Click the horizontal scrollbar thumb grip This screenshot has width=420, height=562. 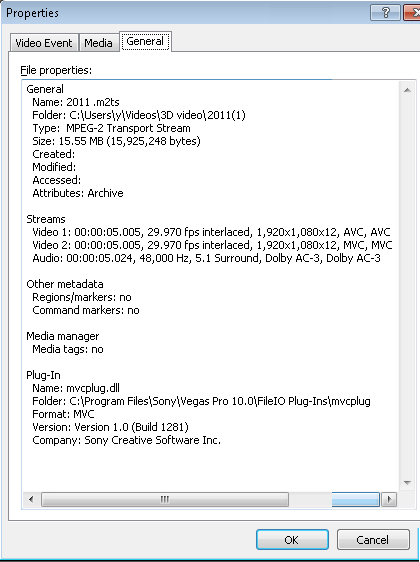(x=164, y=499)
